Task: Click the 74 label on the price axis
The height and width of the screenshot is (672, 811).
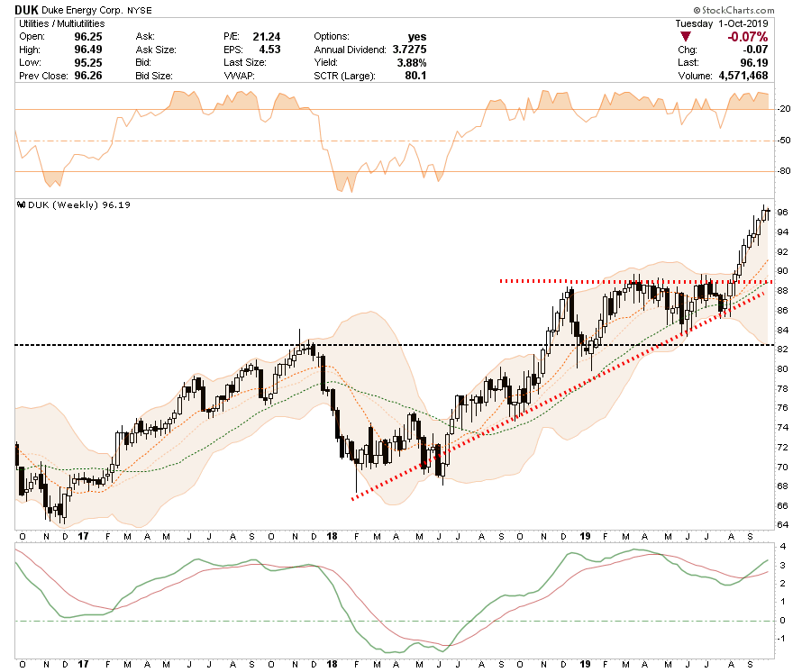Action: 783,428
